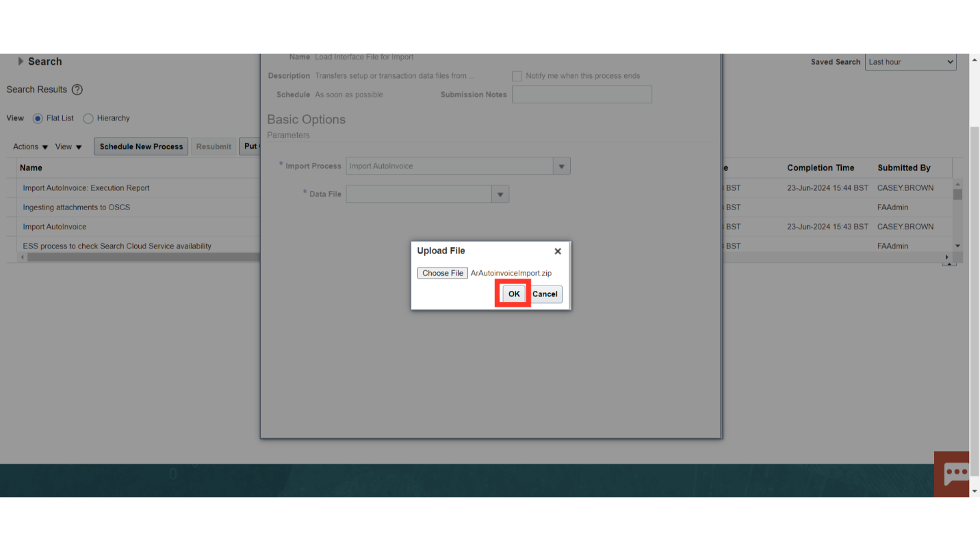Confirm upload with the OK button
Image resolution: width=980 pixels, height=551 pixels.
(514, 294)
